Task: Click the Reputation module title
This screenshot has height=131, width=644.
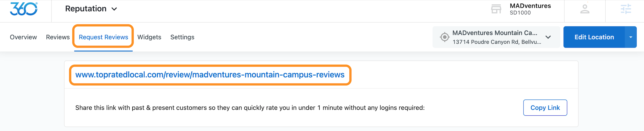Action: 86,9
